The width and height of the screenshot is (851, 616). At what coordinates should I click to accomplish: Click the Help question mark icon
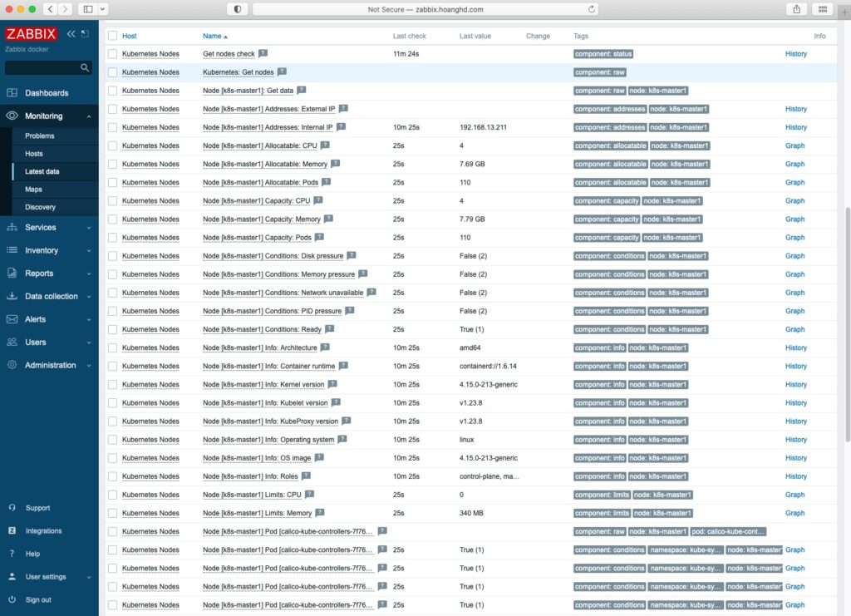click(x=12, y=554)
